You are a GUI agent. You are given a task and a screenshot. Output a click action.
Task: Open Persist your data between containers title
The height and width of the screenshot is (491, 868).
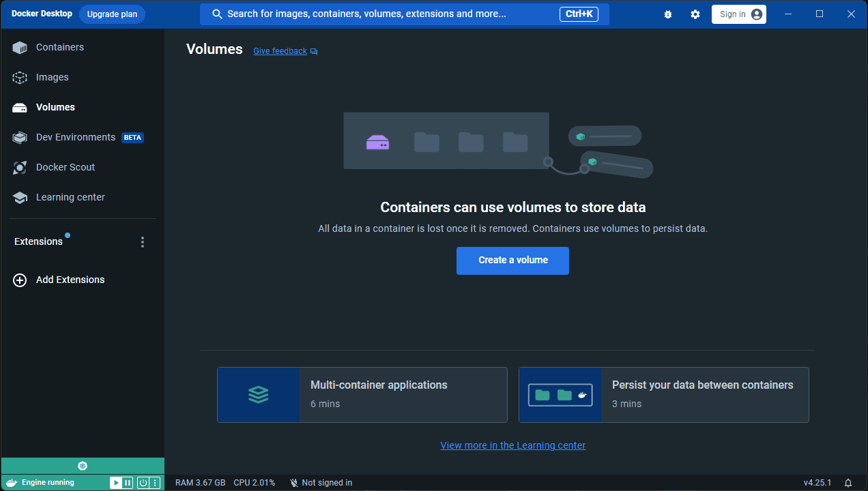[702, 385]
